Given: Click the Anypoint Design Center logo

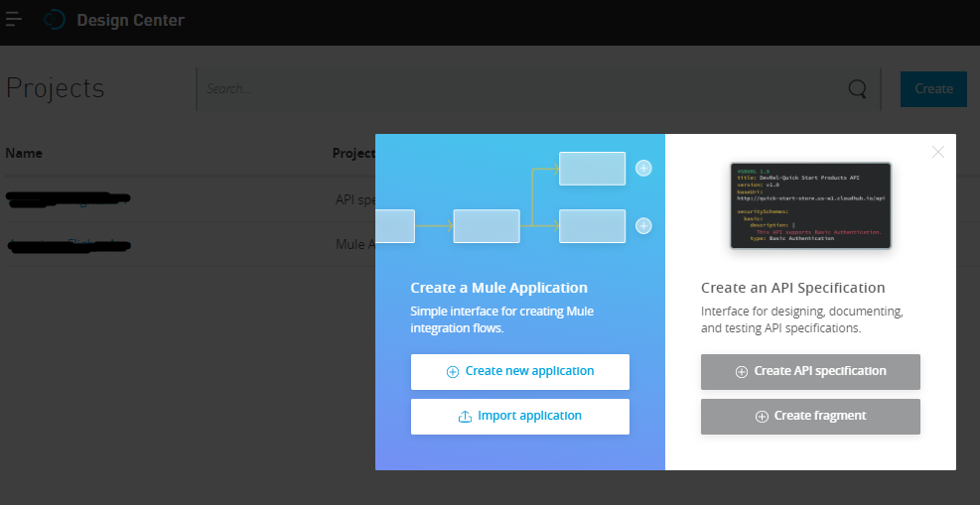Looking at the screenshot, I should tap(55, 20).
